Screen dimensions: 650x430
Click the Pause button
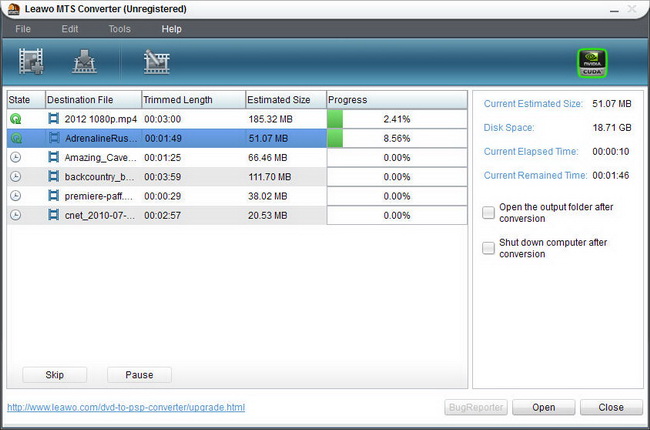[x=139, y=375]
